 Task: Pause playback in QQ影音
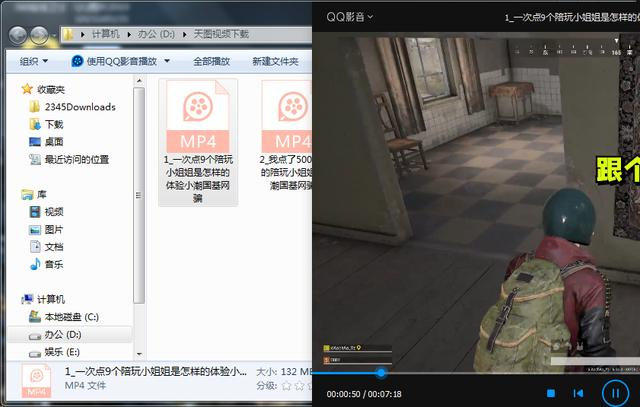click(615, 394)
